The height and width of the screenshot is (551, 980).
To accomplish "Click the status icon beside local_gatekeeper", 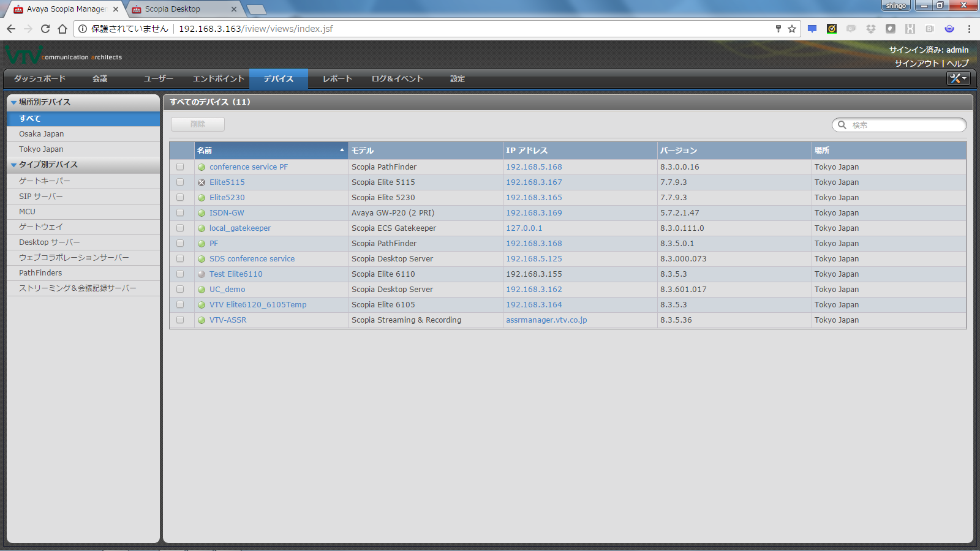I will click(x=202, y=228).
